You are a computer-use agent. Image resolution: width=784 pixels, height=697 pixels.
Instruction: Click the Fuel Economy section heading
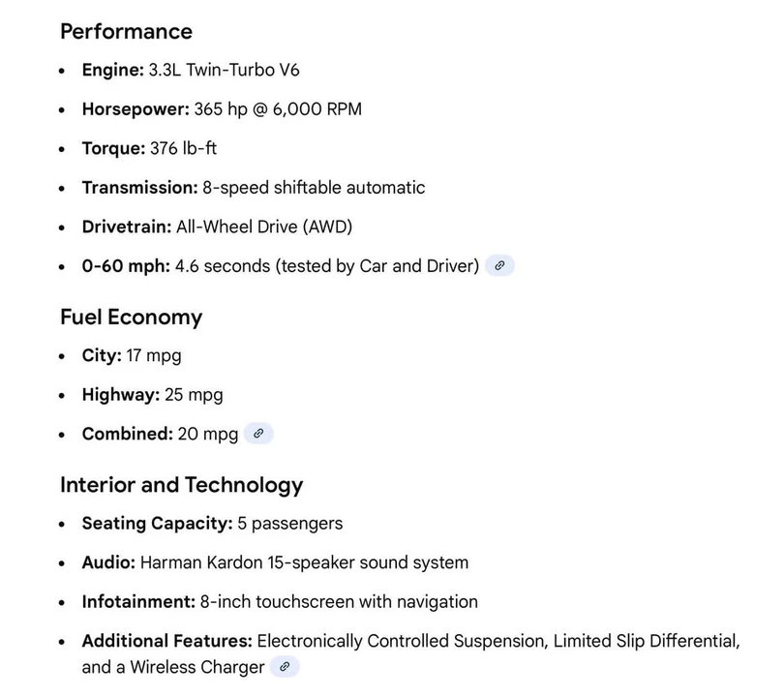click(x=131, y=318)
